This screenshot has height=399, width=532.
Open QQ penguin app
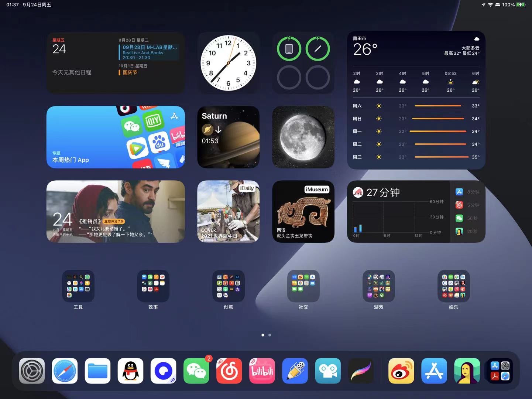point(130,371)
